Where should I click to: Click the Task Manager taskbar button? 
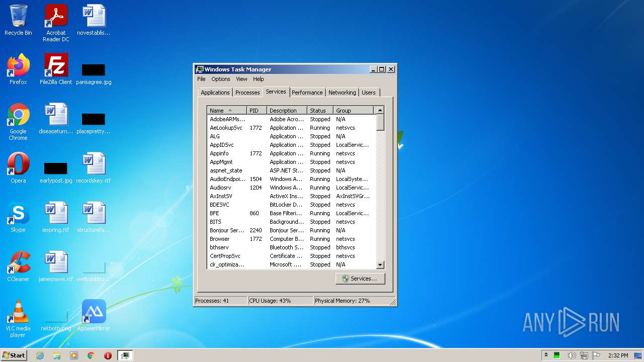point(125,355)
